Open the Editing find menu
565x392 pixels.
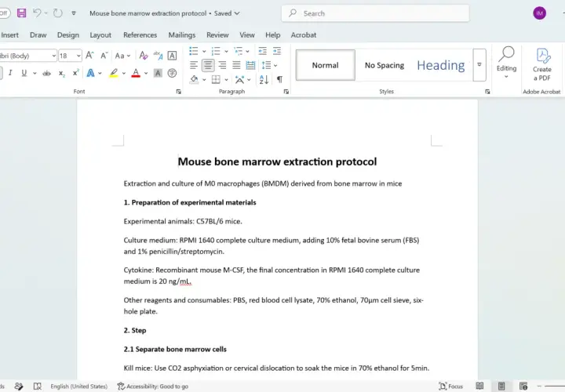(x=506, y=62)
